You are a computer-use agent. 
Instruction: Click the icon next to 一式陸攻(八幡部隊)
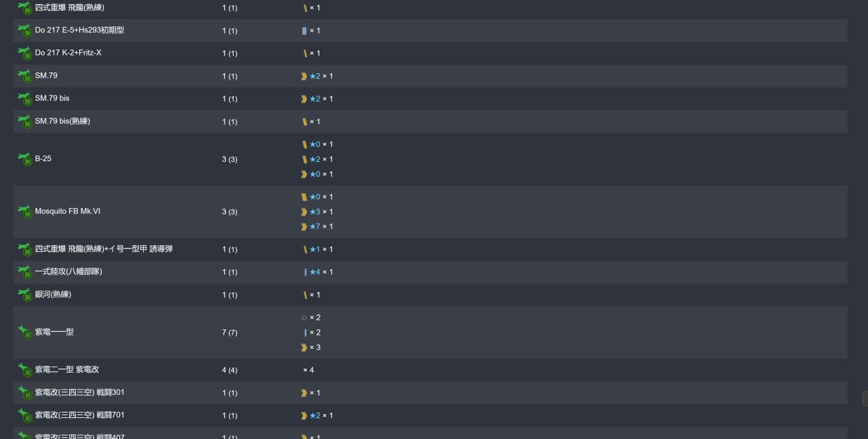tap(24, 272)
